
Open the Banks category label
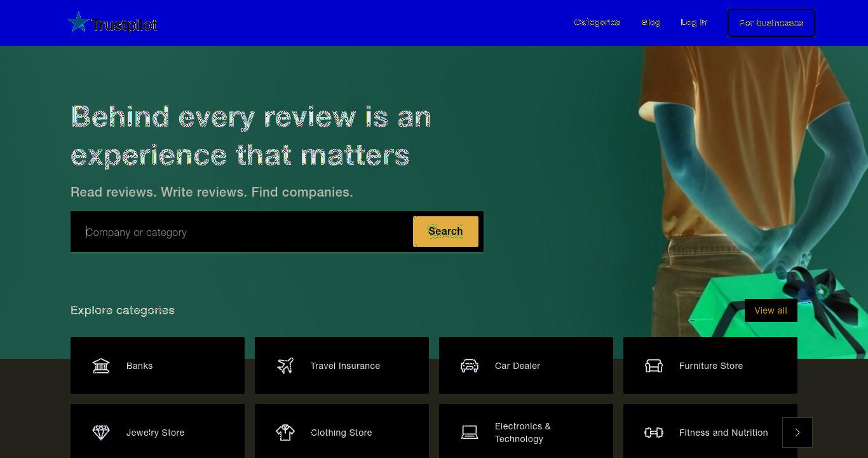coord(139,366)
